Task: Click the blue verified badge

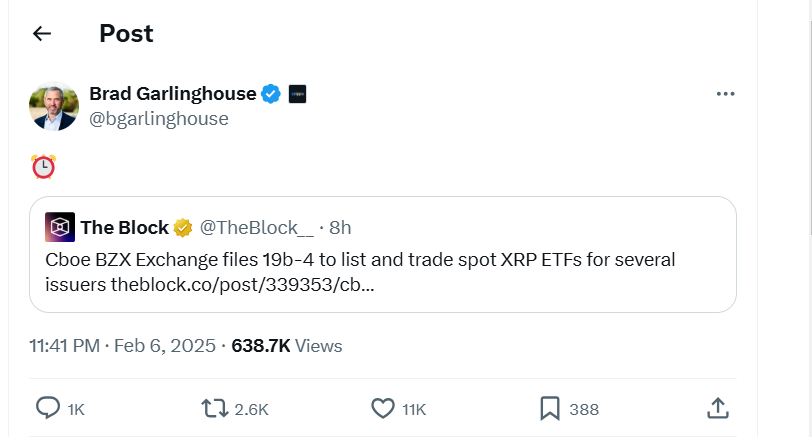Action: tap(271, 94)
